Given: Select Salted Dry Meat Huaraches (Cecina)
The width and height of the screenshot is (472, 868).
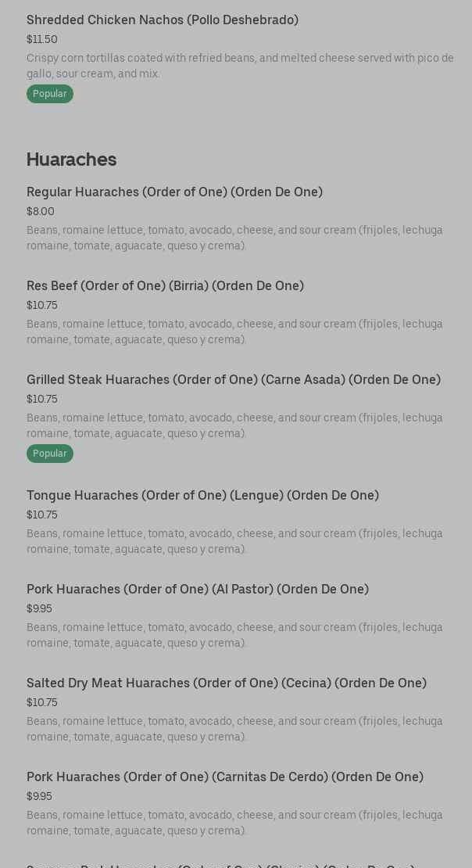Looking at the screenshot, I should pos(227,683).
